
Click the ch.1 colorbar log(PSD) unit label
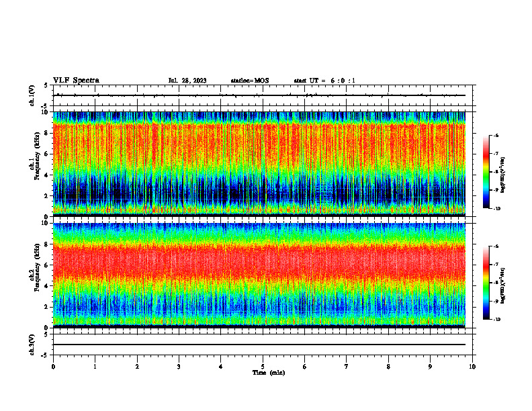[503, 175]
